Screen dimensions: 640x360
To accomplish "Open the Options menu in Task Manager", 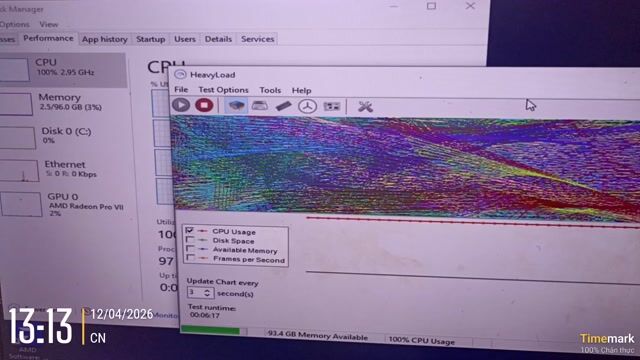I will (x=14, y=24).
